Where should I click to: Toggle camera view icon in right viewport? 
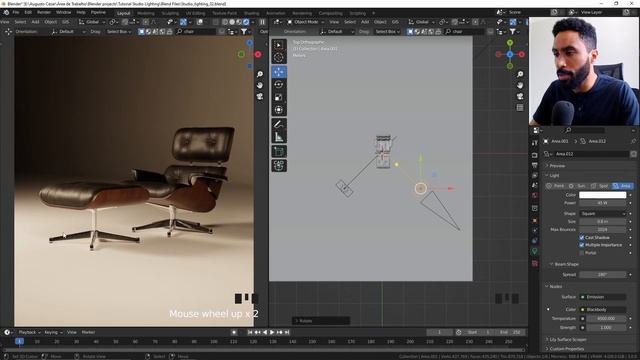520,96
